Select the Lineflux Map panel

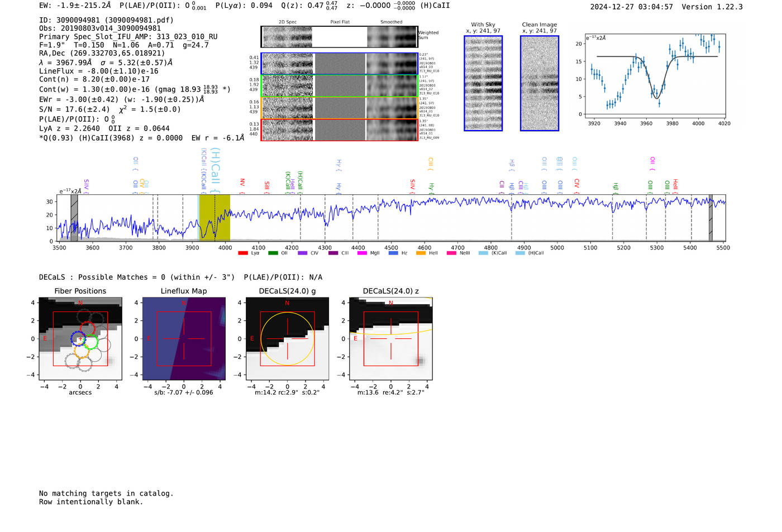click(184, 339)
